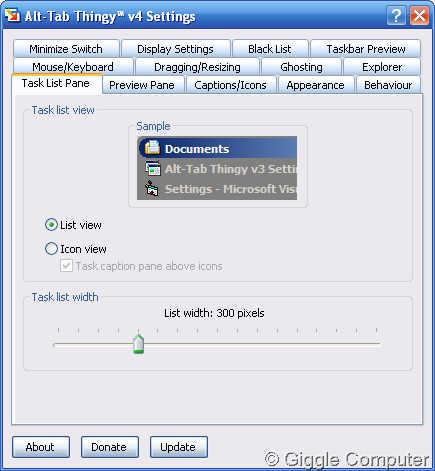435x471 pixels.
Task: Switch to the Explorer tab
Action: [x=382, y=67]
